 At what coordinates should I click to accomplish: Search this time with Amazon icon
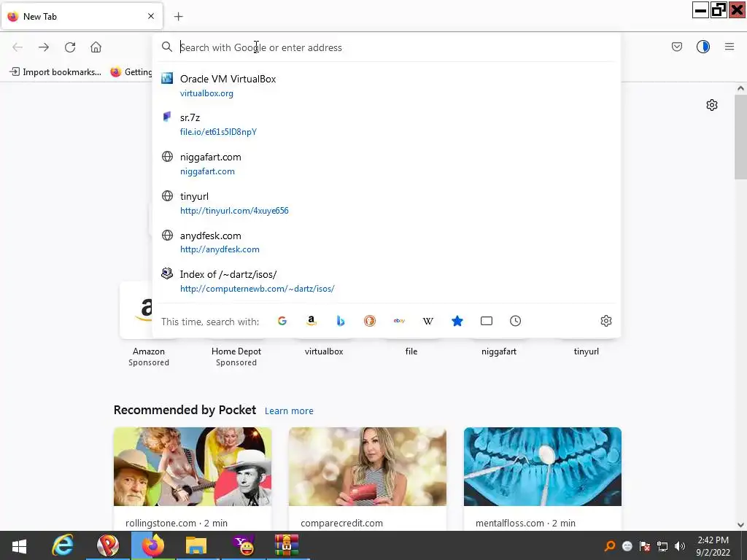pos(311,321)
